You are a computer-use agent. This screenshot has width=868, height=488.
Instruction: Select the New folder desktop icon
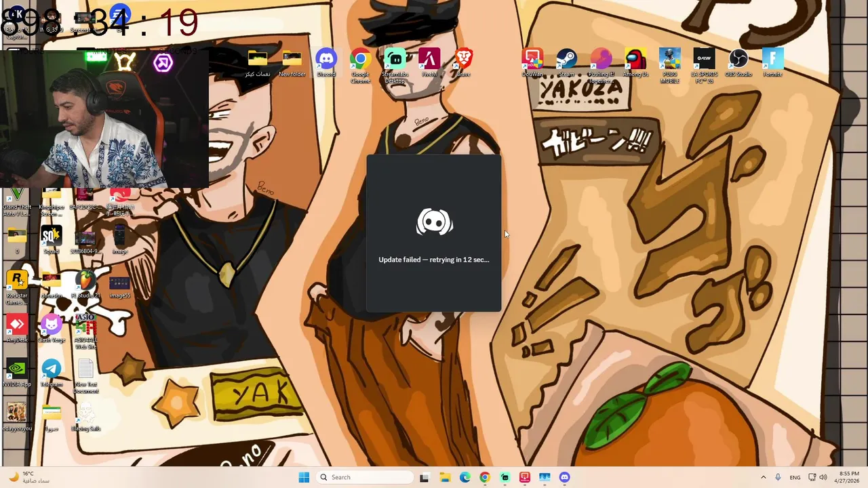click(x=292, y=63)
